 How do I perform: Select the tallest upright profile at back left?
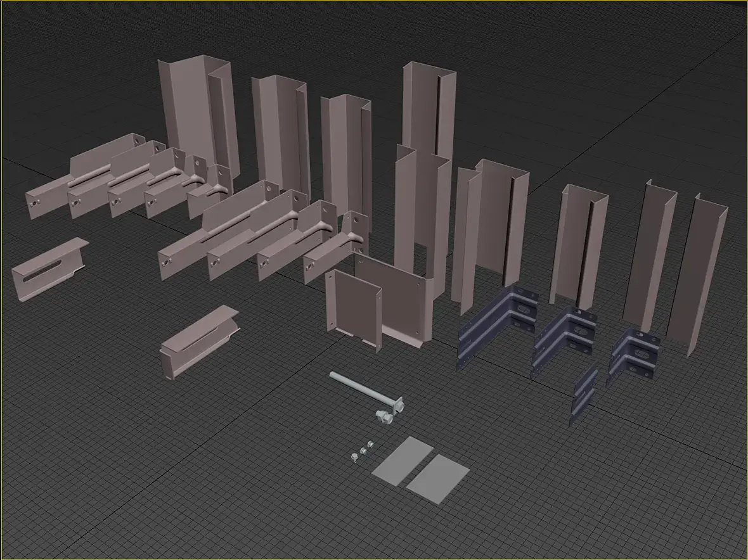tap(199, 117)
